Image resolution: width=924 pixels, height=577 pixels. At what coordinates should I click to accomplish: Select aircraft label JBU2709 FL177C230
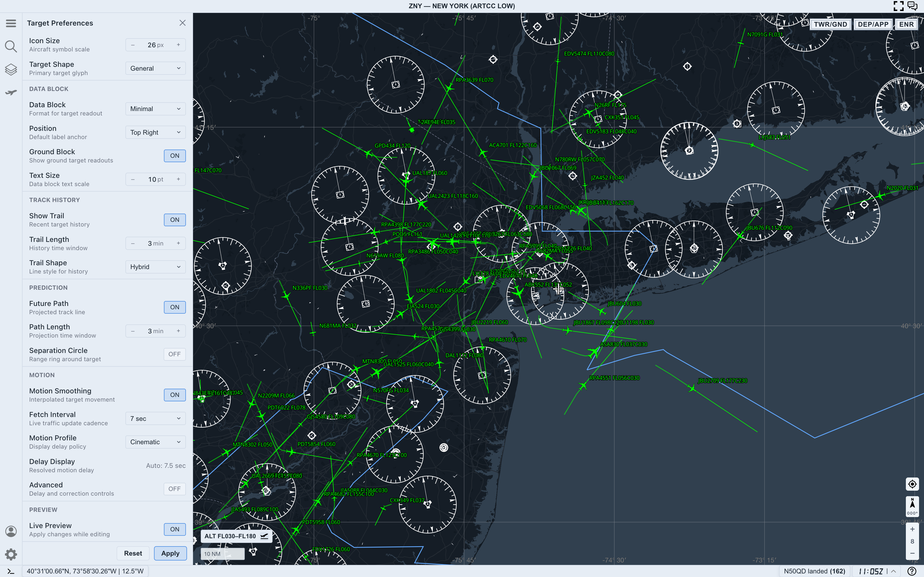tap(722, 380)
